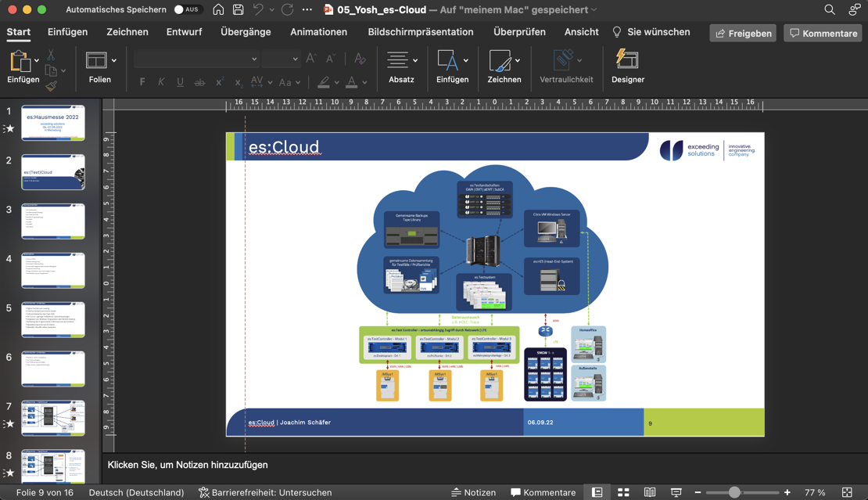
Task: Click fit slide to window icon
Action: coord(847,492)
